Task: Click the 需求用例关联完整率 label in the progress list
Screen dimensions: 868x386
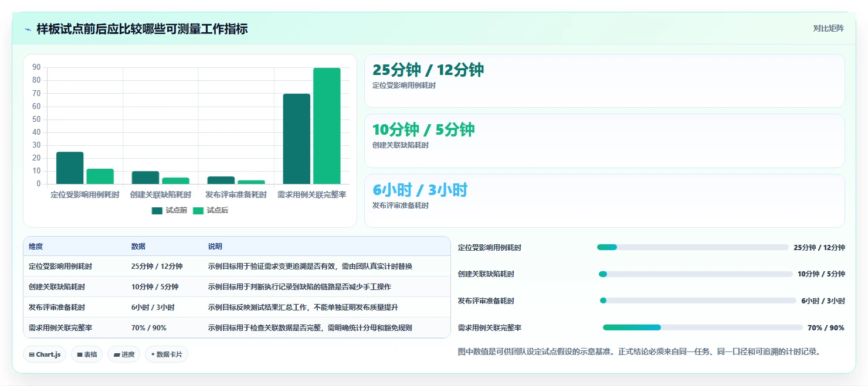Action: (490, 328)
